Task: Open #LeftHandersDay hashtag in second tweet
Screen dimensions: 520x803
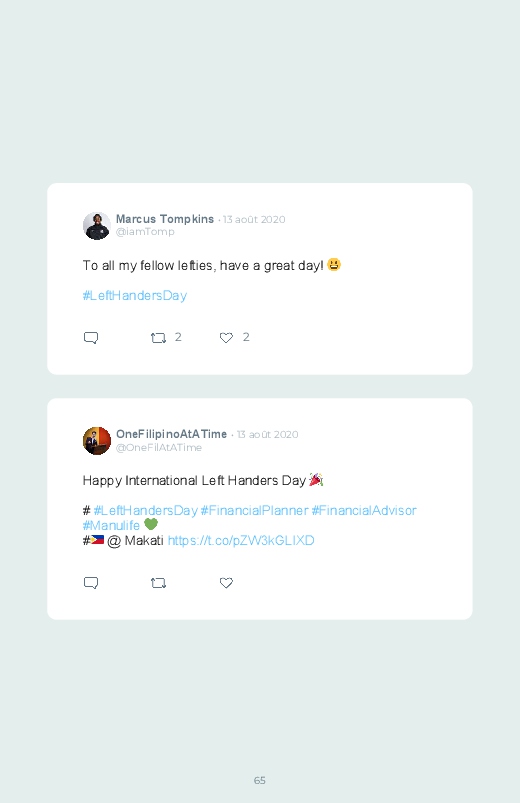Action: click(145, 511)
